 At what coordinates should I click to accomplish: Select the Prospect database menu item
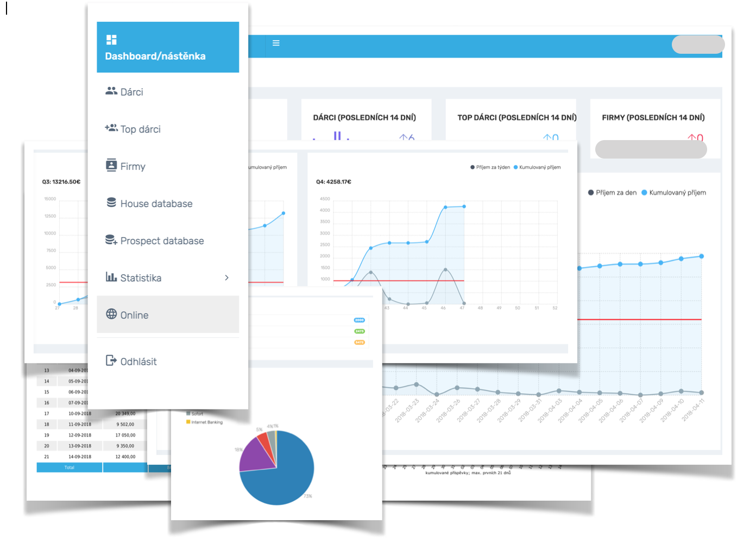coord(162,241)
